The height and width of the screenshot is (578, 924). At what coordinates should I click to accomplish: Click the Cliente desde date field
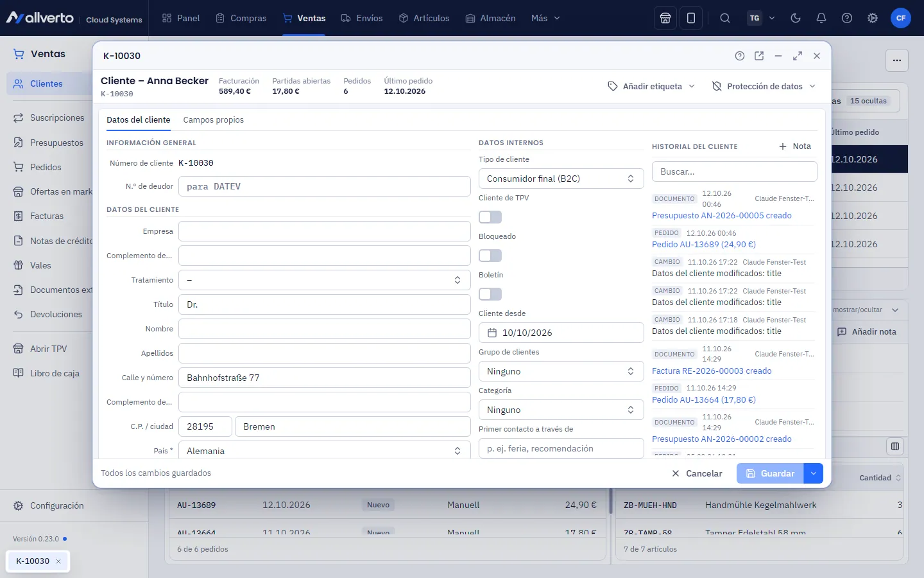coord(561,333)
